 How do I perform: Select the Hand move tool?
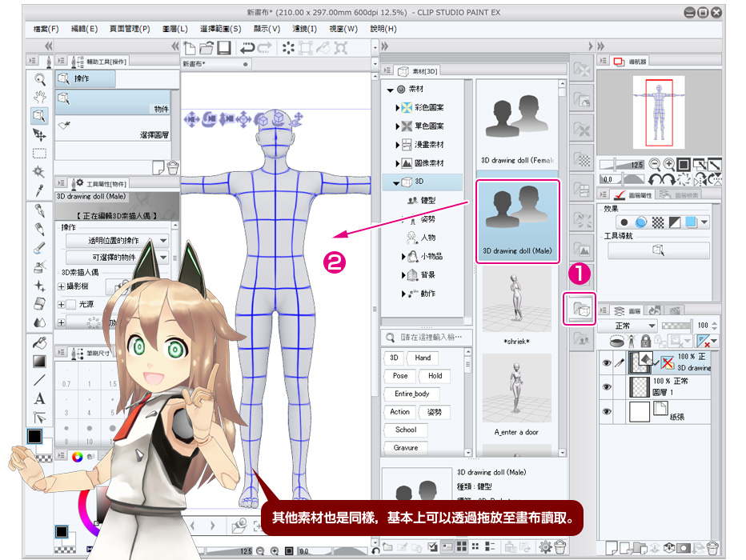coord(39,97)
